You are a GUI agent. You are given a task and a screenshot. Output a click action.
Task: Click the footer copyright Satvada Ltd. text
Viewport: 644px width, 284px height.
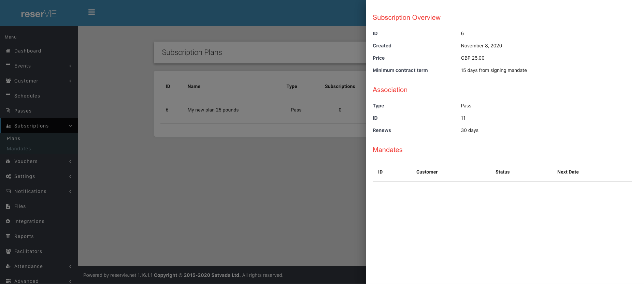(197, 275)
